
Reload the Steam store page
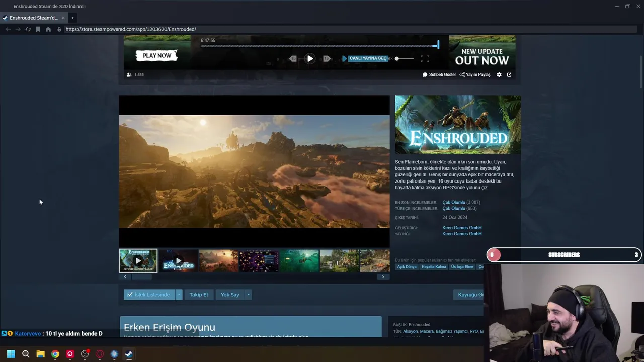[28, 29]
